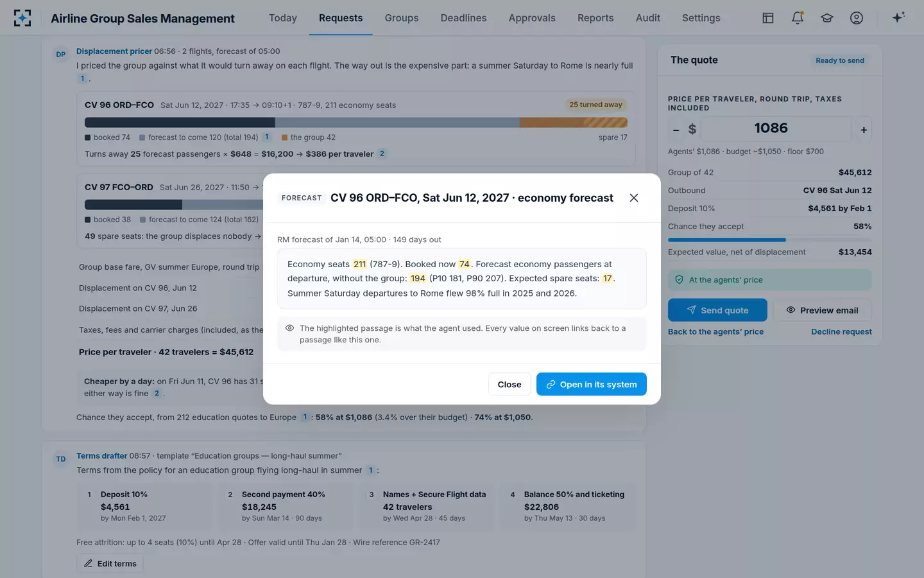Go to the Reports tab
924x578 pixels.
pos(595,18)
